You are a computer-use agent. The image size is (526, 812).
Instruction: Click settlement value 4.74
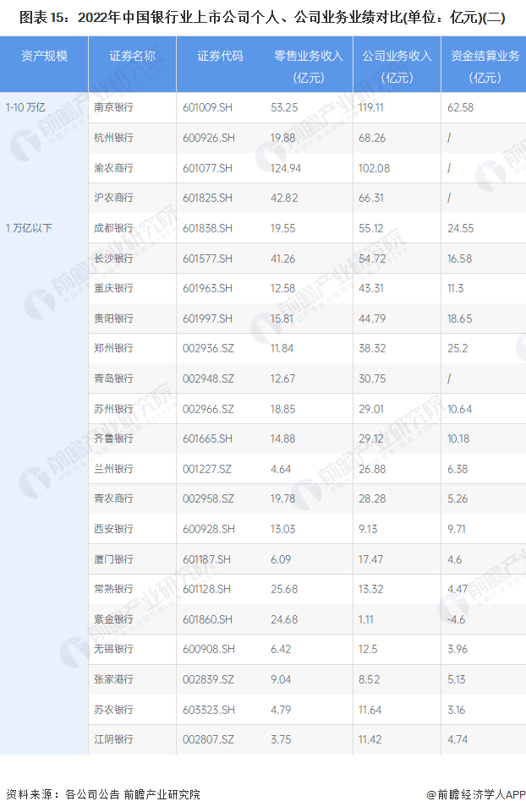click(458, 739)
